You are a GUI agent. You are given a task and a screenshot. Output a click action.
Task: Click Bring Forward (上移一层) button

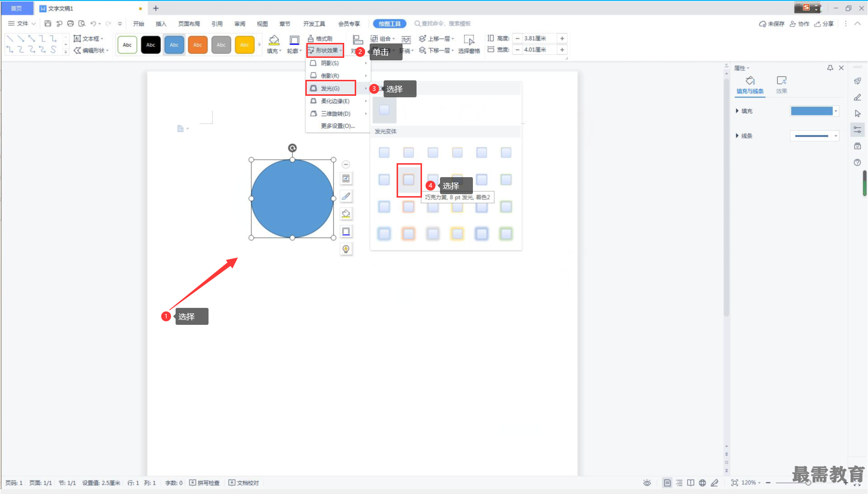click(437, 38)
